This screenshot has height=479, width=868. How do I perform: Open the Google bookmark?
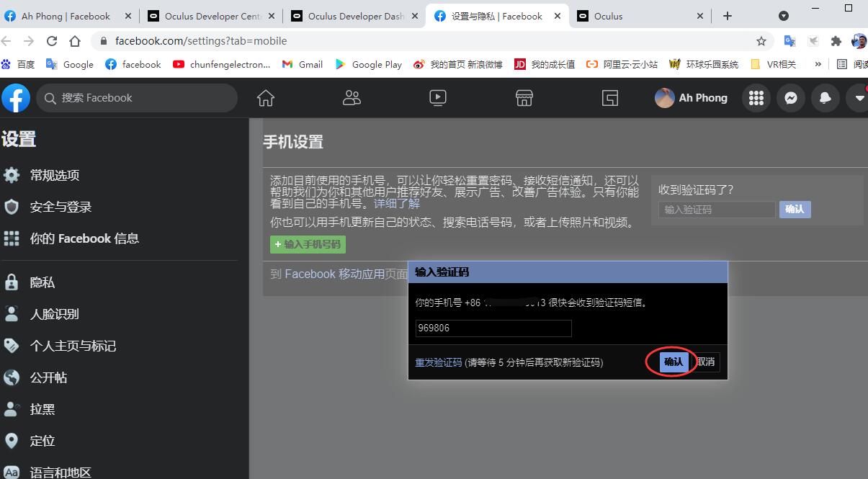click(70, 64)
